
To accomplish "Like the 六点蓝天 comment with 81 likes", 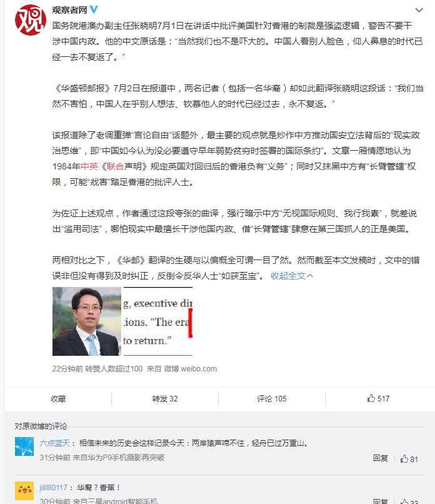I will point(409,459).
